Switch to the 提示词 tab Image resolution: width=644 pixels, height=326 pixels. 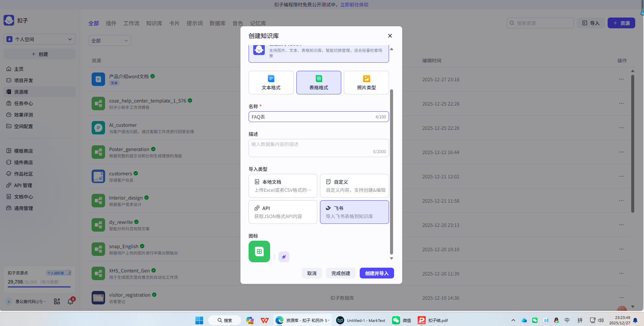coord(194,23)
